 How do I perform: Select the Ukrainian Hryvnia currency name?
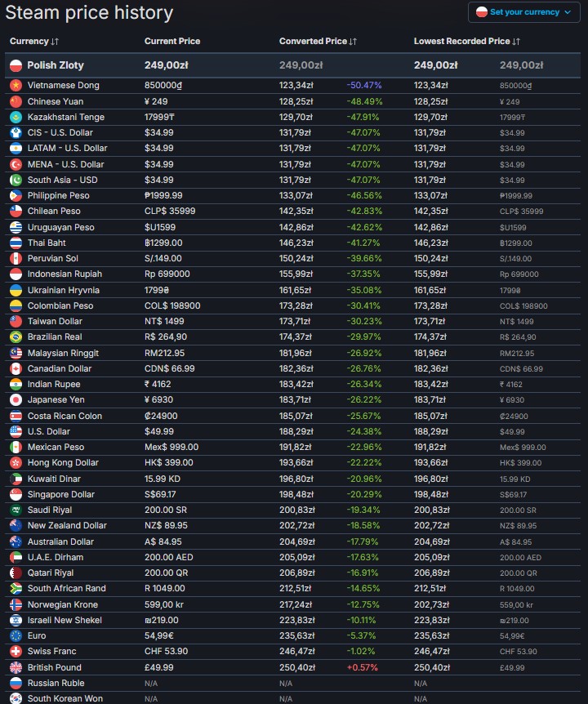pos(63,290)
